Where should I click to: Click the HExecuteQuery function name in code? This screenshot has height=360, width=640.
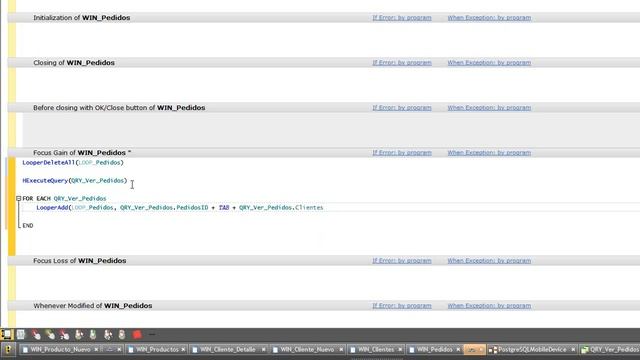coord(45,180)
